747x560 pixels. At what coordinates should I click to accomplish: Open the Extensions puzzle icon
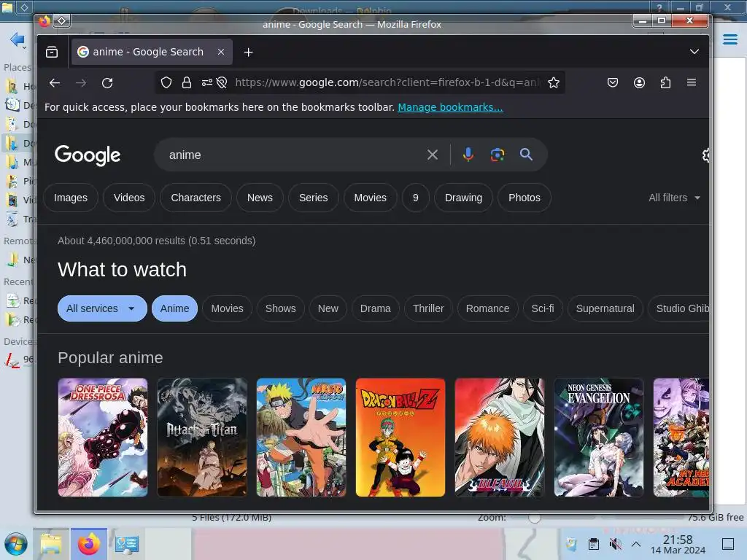click(665, 82)
